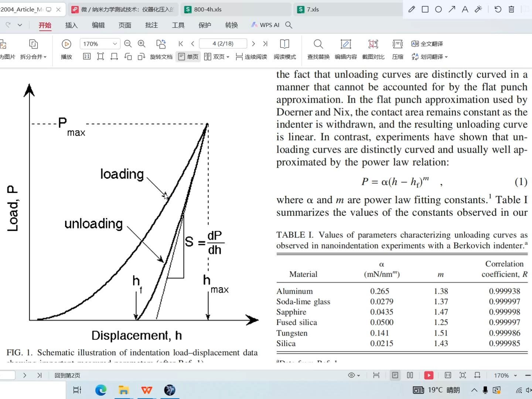Select the ellipse annotation tool

coord(439,9)
